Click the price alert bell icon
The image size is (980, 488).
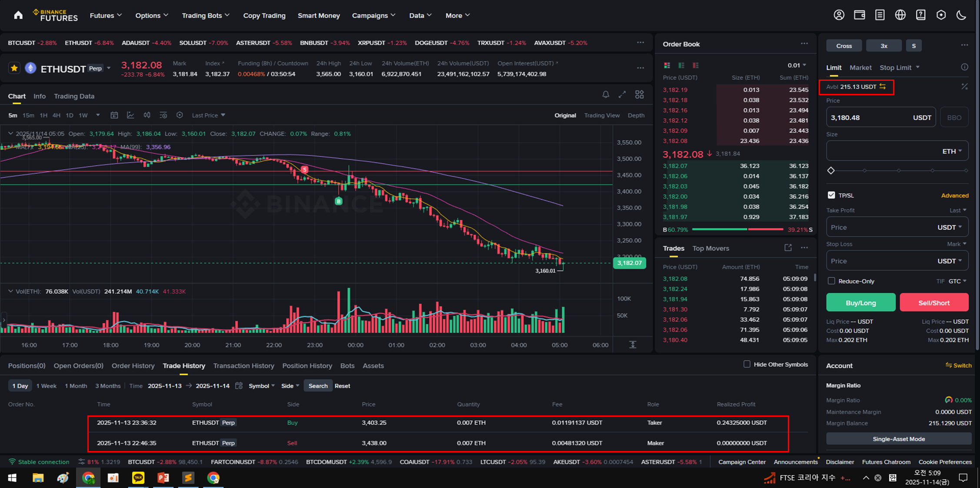(605, 94)
